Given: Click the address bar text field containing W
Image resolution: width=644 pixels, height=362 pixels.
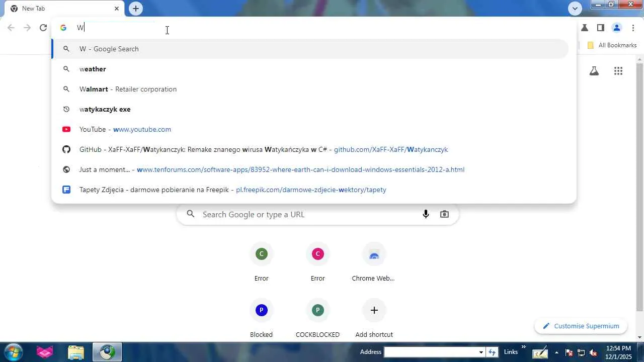Looking at the screenshot, I should coord(322,28).
